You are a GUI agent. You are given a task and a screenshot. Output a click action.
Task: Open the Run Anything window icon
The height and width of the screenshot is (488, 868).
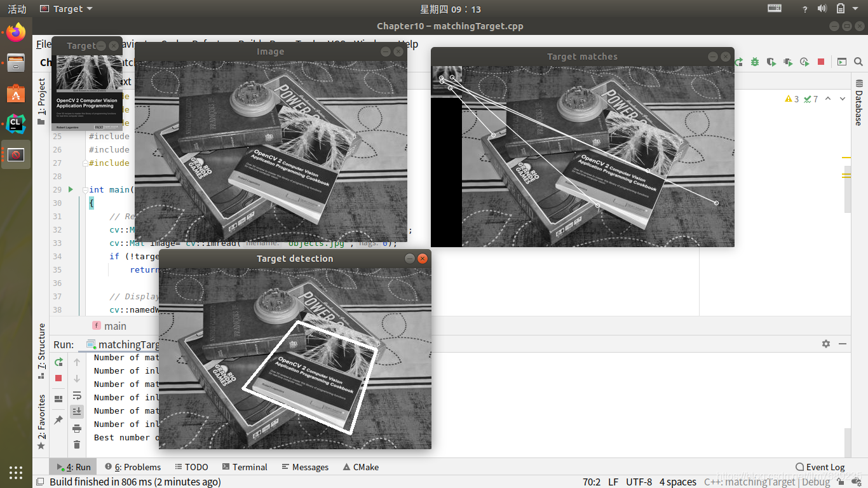pos(842,62)
